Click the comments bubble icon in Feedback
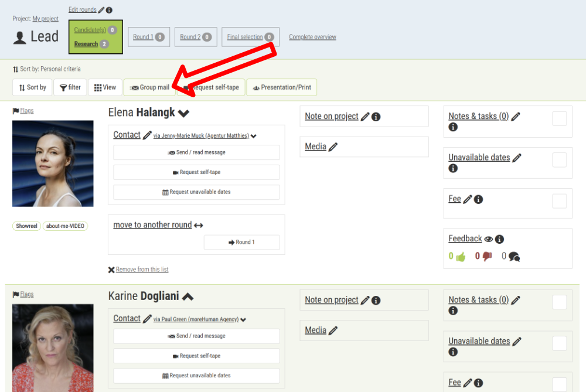The height and width of the screenshot is (392, 586). pyautogui.click(x=514, y=257)
